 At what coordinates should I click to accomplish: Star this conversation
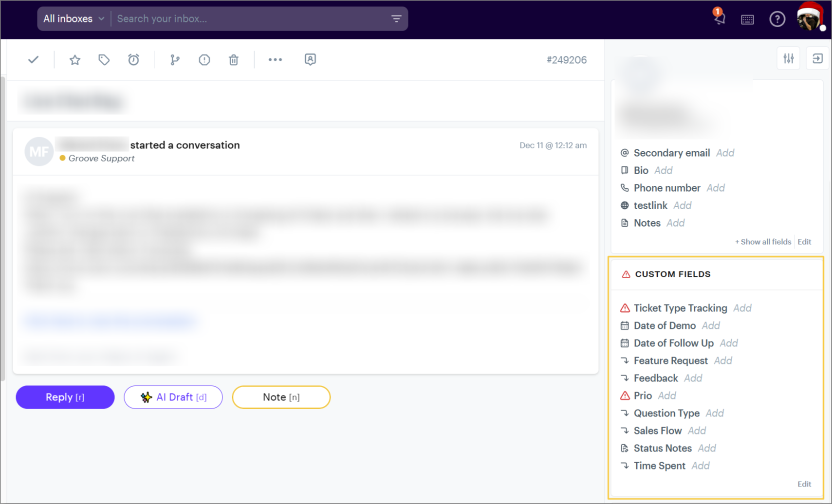coord(74,60)
